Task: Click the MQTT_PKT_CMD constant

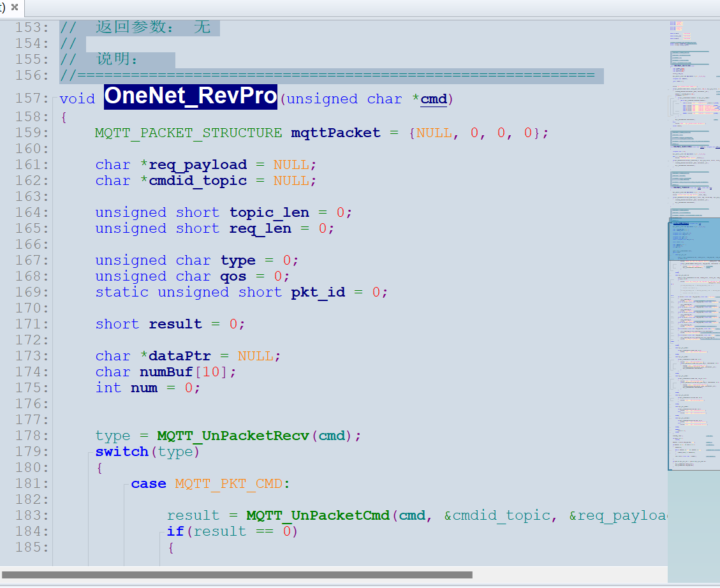Action: (x=229, y=484)
